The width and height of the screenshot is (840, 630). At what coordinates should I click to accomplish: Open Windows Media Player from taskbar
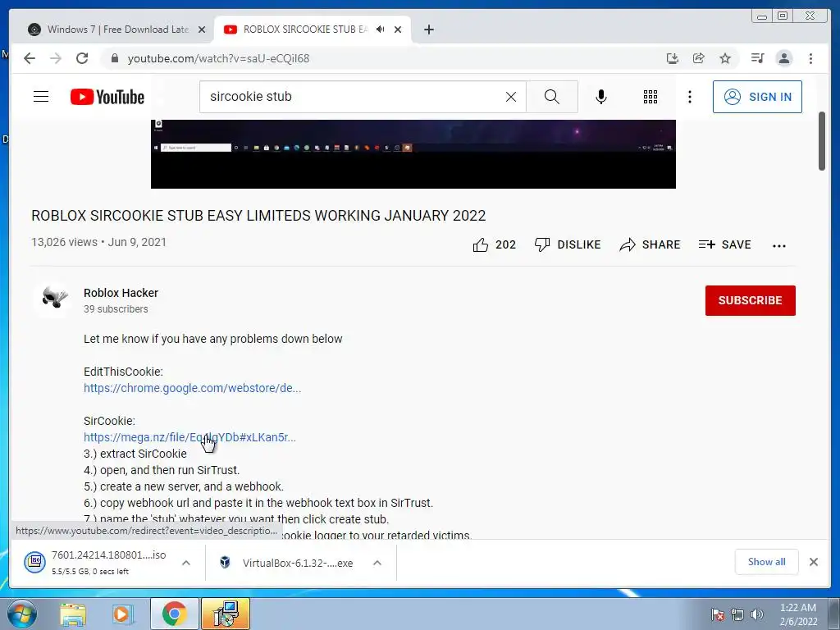coord(122,614)
